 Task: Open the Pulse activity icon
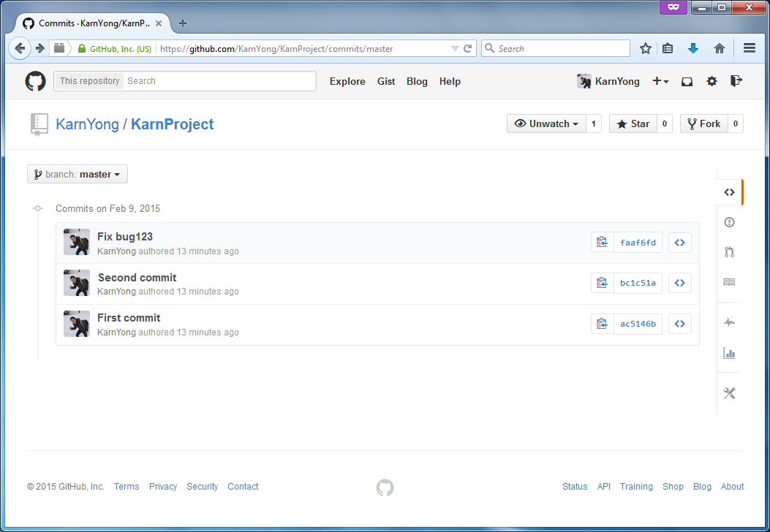pos(729,322)
